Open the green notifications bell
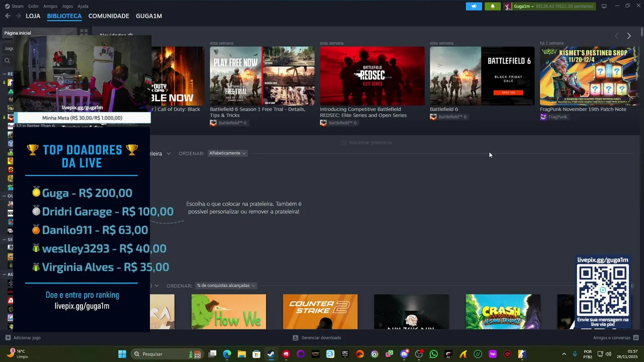644x362 pixels. 493,6
